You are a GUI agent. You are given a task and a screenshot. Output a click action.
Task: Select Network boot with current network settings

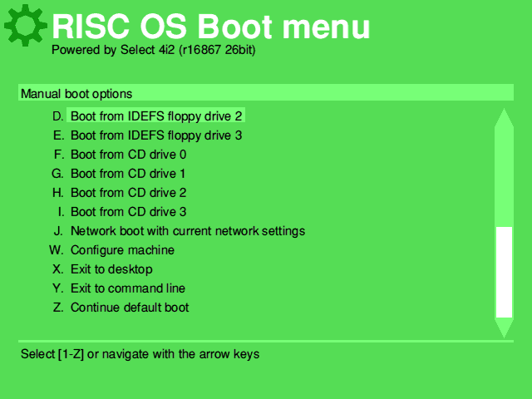coord(188,231)
